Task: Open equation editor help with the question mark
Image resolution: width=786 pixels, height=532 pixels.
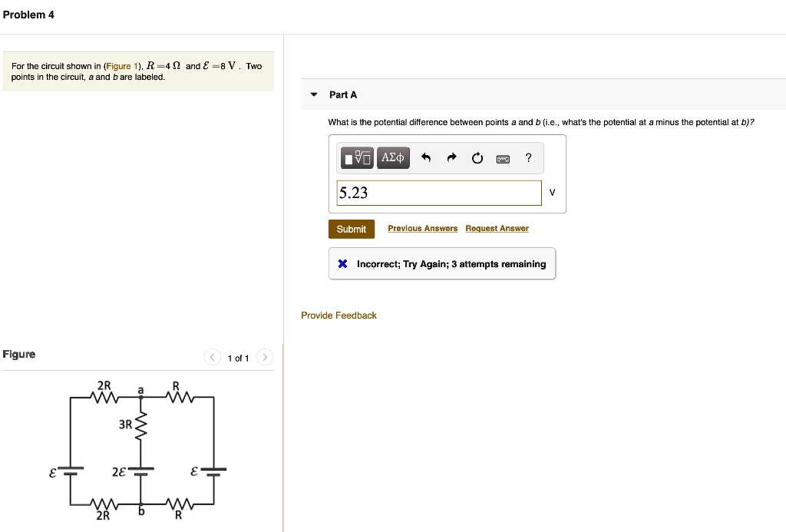Action: [x=528, y=158]
